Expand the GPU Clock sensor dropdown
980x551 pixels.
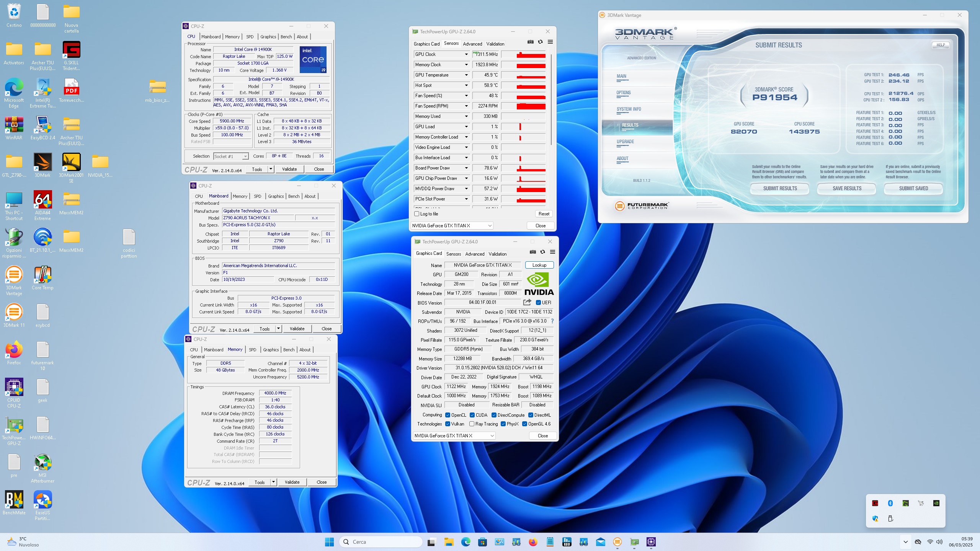466,54
